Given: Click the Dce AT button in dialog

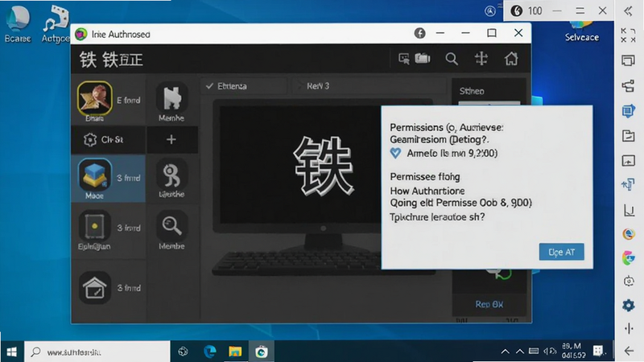Looking at the screenshot, I should coord(561,252).
